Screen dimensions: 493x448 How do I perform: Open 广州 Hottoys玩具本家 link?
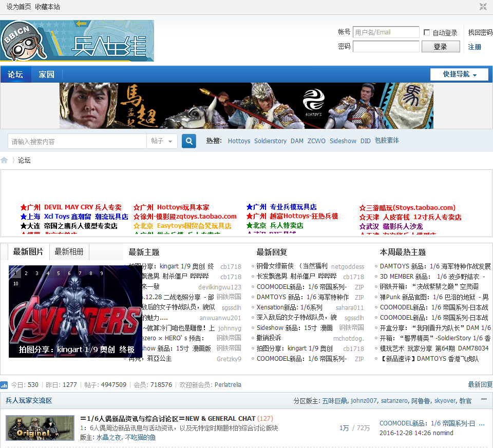click(x=172, y=207)
